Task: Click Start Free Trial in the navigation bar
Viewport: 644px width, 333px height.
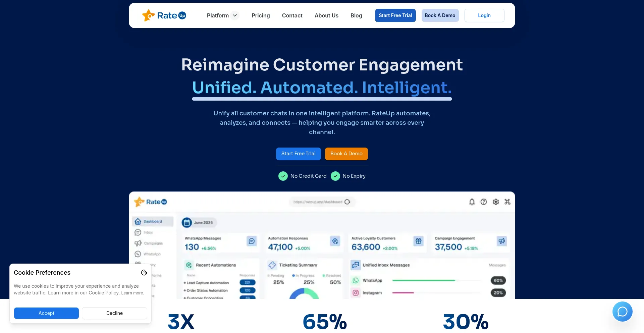Action: click(x=395, y=15)
